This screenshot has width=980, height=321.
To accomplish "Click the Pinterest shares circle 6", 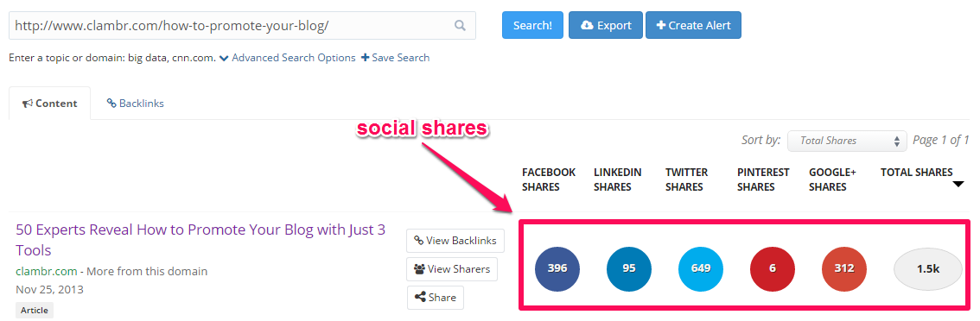I will (773, 267).
